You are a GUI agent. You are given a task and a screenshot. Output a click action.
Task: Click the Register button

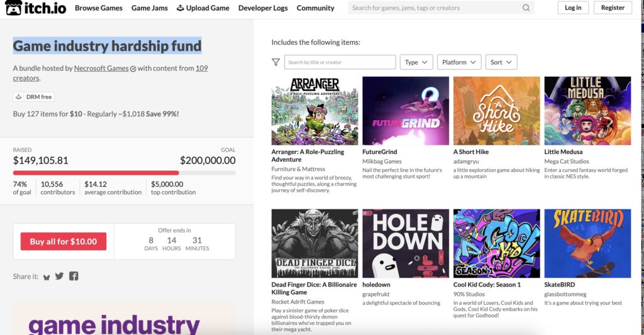click(613, 8)
